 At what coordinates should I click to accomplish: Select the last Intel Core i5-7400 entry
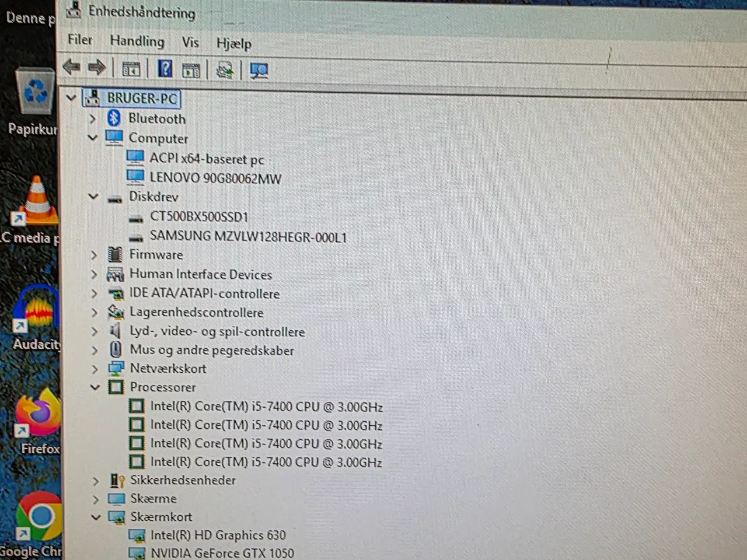coord(266,462)
